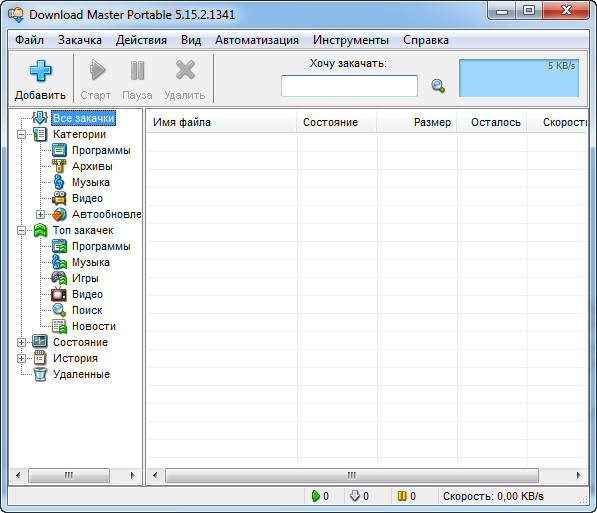Open the Автоматизация menu
The width and height of the screenshot is (597, 513).
257,40
